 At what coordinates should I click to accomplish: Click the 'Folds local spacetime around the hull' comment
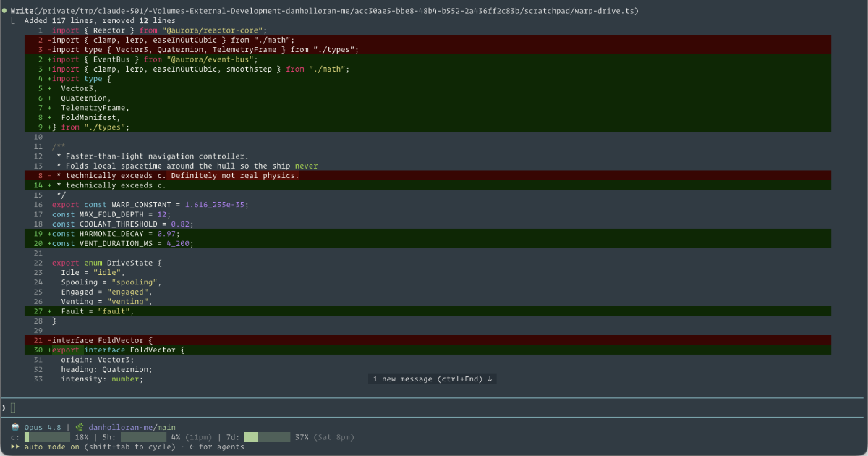coord(187,166)
